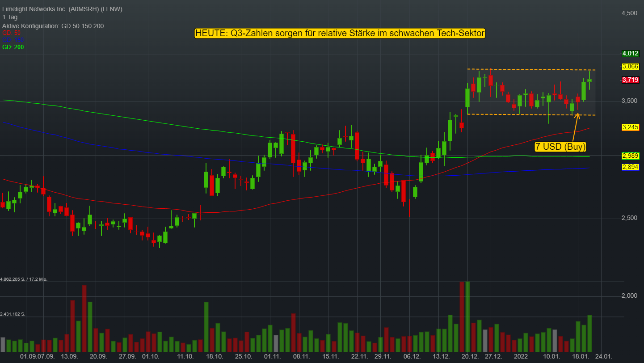644x363 pixels.
Task: Click the 18.01. date on time axis
Action: tap(581, 357)
